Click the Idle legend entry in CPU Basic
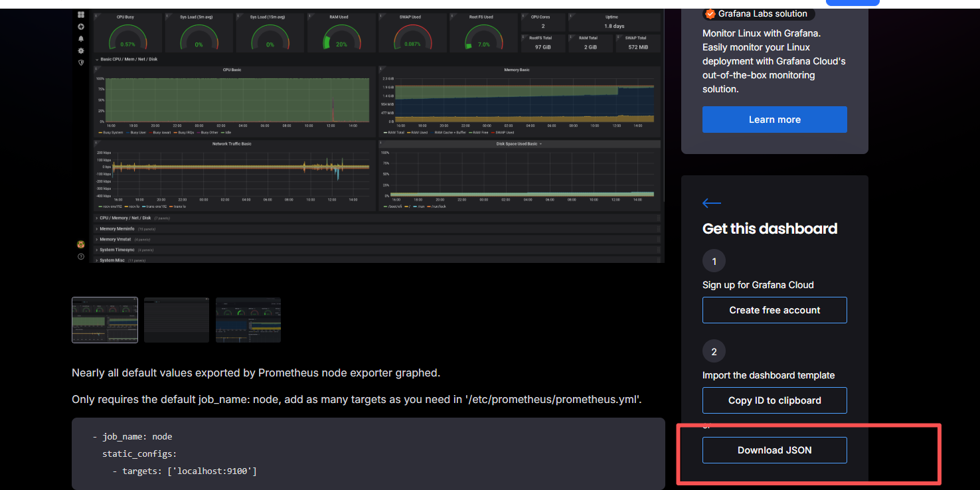The width and height of the screenshot is (980, 490). tap(226, 132)
